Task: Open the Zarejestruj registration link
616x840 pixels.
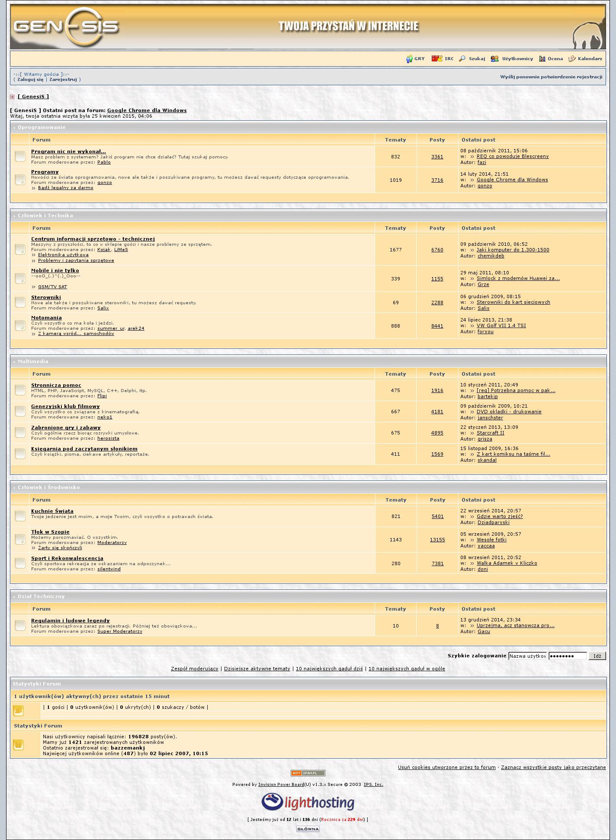Action: pos(63,79)
